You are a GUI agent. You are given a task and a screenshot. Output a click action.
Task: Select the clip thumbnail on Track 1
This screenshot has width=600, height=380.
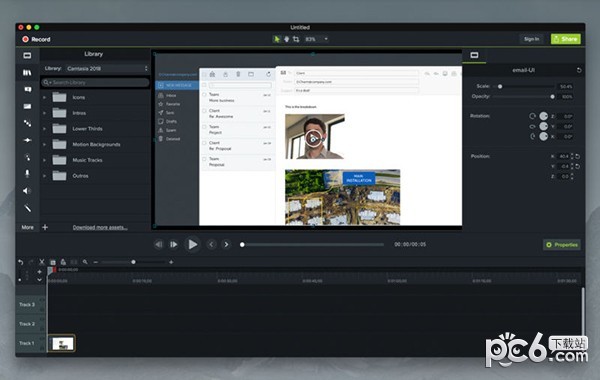click(x=62, y=343)
